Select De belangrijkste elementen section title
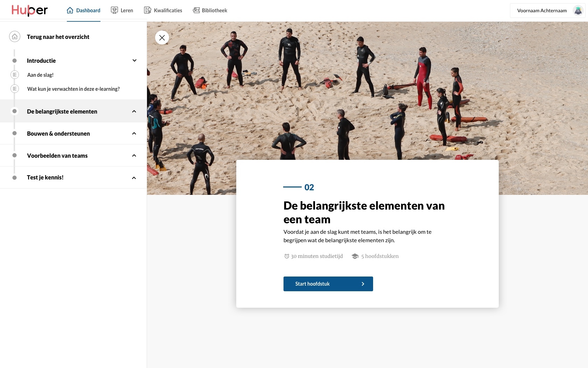 tap(62, 111)
